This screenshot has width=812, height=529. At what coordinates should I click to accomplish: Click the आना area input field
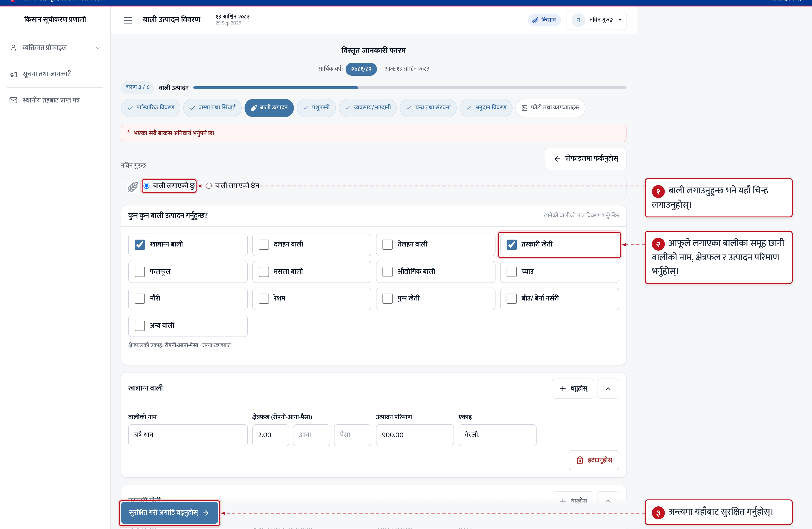pos(311,435)
